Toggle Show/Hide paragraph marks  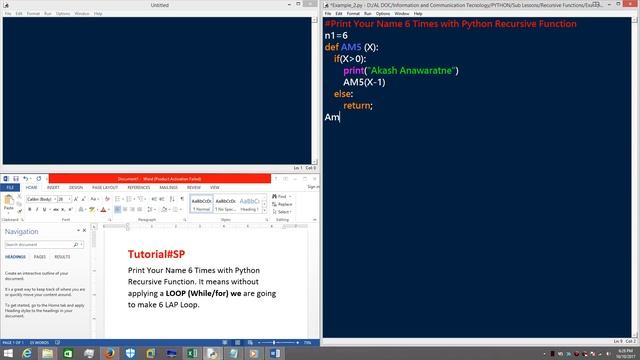tap(182, 199)
